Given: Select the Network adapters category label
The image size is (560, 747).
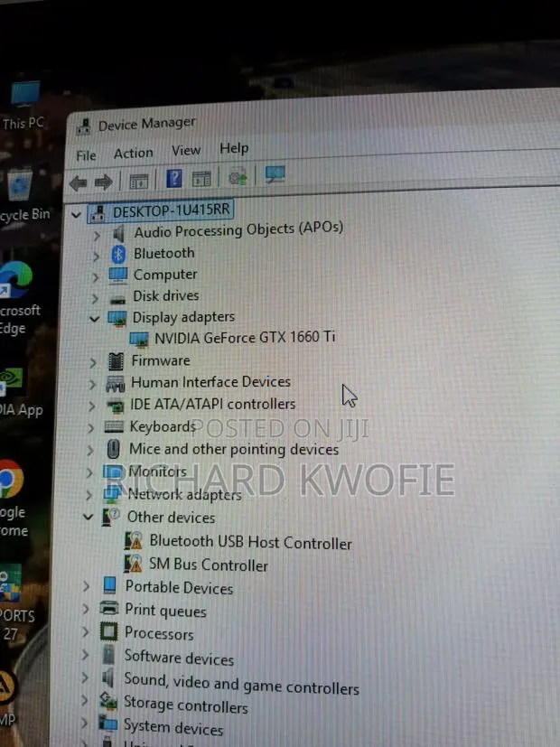Looking at the screenshot, I should point(185,494).
